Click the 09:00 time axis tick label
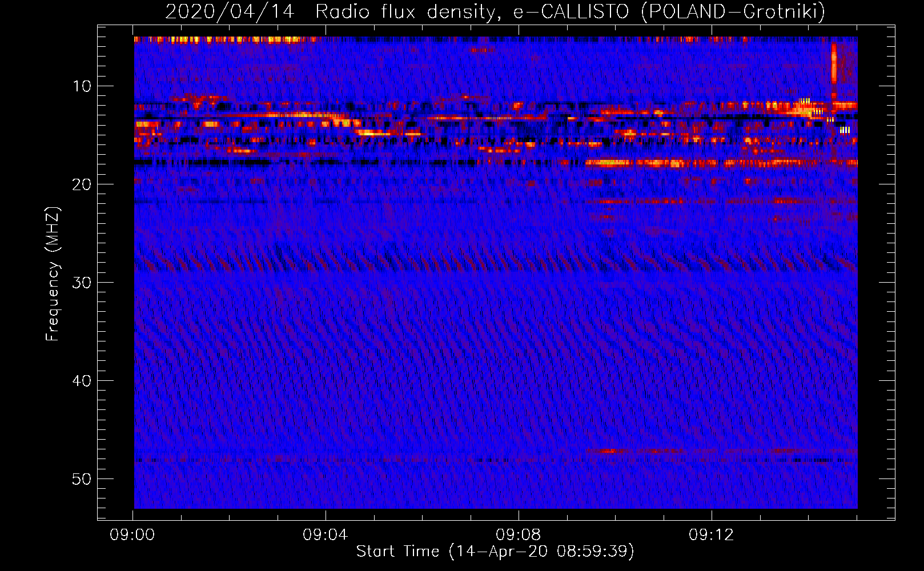924x571 pixels. [132, 535]
